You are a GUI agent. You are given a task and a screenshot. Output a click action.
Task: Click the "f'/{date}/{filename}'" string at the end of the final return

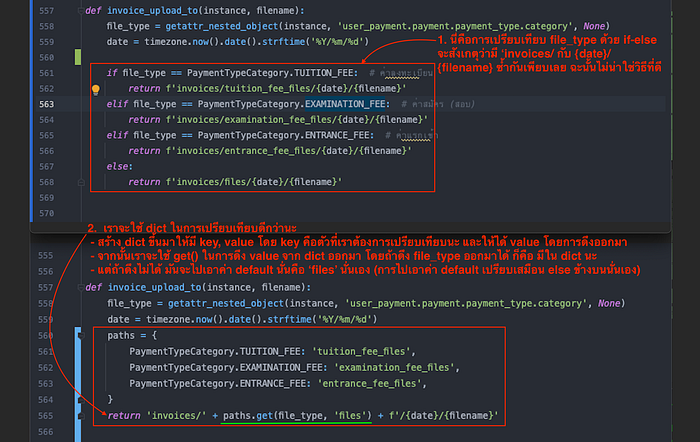tap(443, 416)
